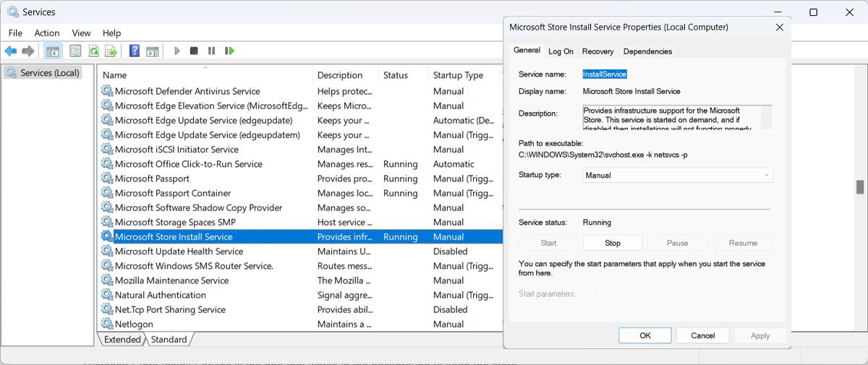This screenshot has width=868, height=365.
Task: Click the Cancel button
Action: [x=703, y=335]
